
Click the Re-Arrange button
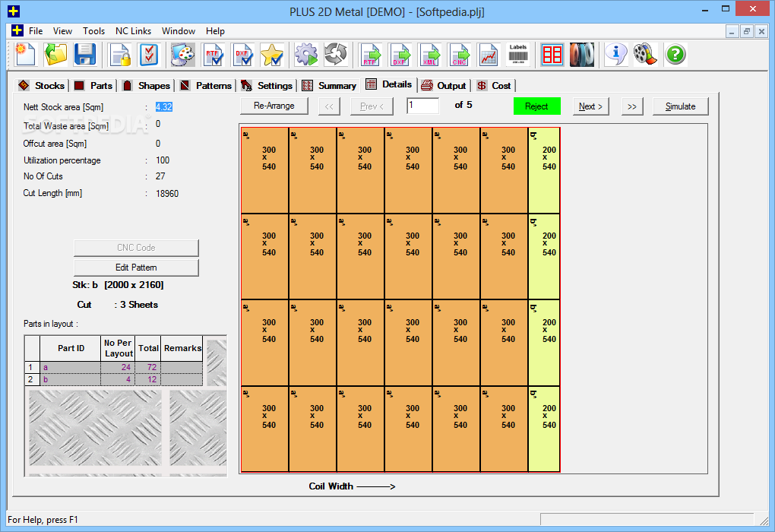click(x=274, y=106)
